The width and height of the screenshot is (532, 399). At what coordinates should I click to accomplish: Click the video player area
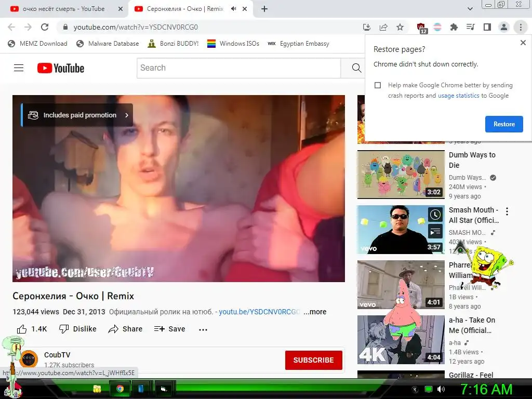[179, 188]
